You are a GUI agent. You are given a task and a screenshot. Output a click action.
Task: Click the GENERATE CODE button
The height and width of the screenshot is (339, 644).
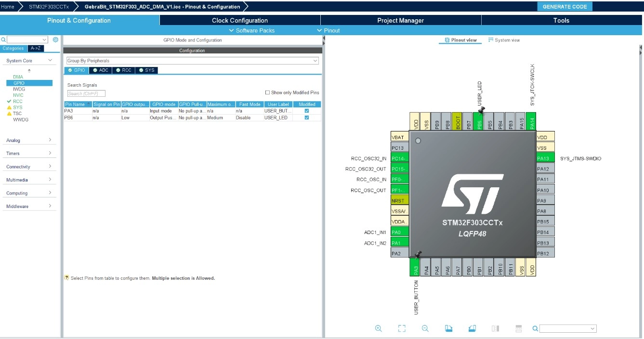point(565,7)
